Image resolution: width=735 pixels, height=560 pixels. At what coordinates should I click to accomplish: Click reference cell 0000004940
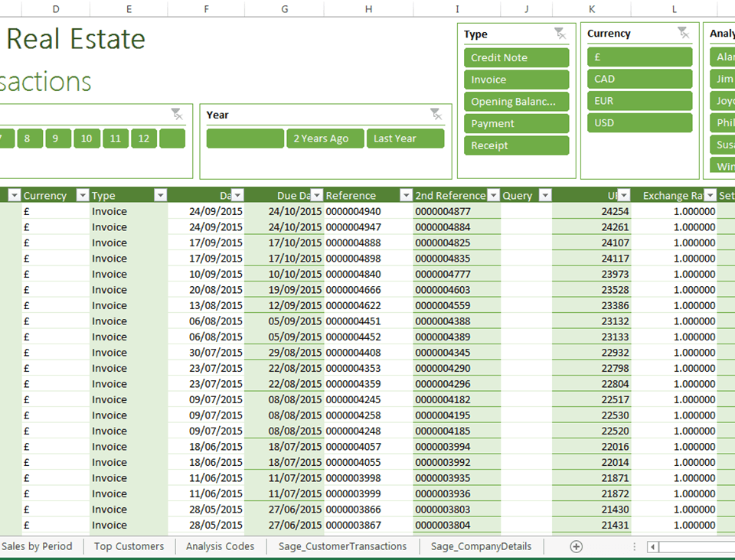click(x=368, y=211)
